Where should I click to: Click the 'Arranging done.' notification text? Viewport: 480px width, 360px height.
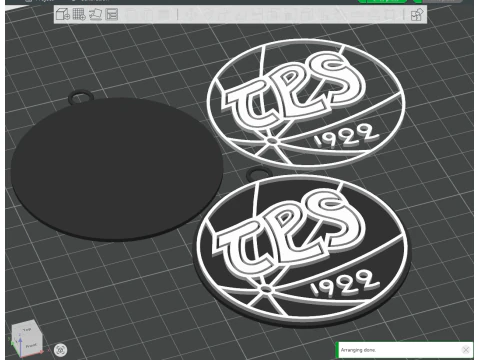tap(358, 350)
